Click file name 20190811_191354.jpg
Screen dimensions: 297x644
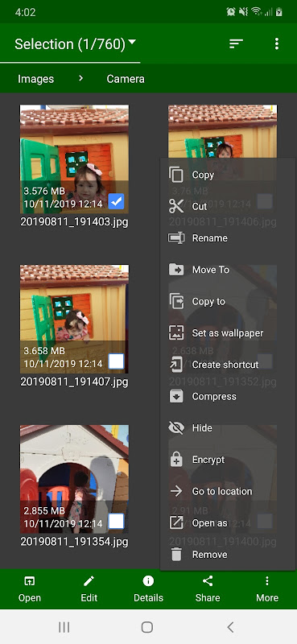click(74, 542)
